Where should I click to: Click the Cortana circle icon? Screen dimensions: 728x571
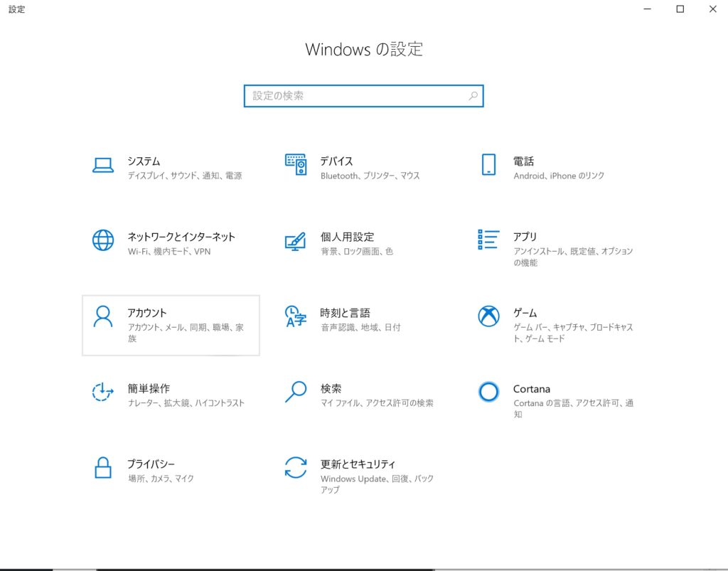click(488, 392)
